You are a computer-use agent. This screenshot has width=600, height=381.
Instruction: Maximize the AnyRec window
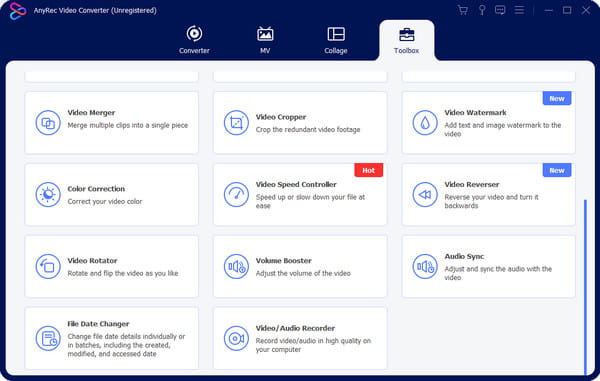click(567, 10)
